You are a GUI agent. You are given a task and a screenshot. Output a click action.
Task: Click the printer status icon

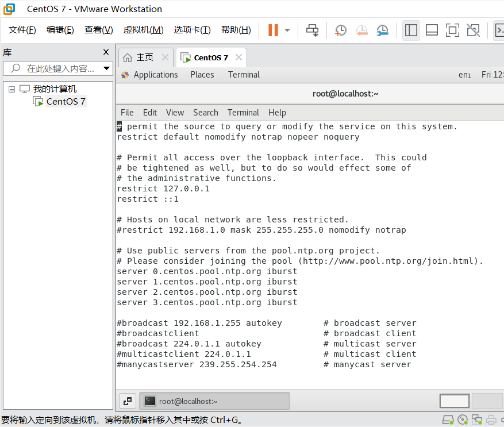(x=491, y=420)
